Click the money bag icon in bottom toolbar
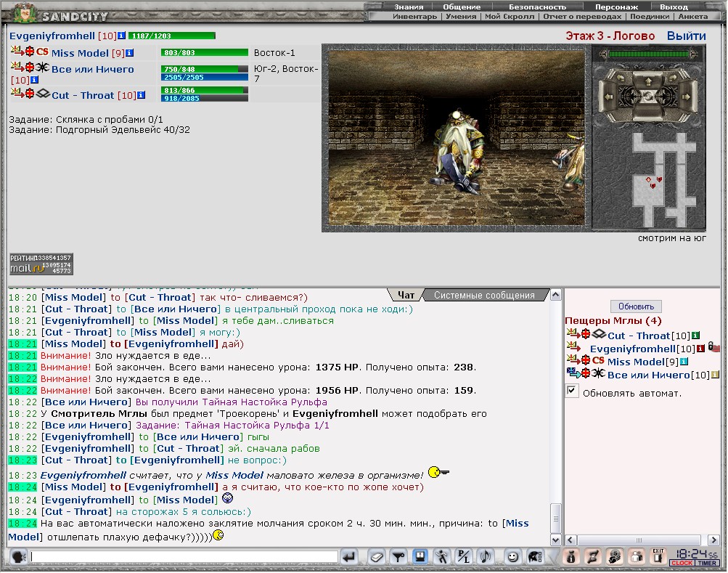Viewport: 728px width, 573px height. tap(571, 557)
